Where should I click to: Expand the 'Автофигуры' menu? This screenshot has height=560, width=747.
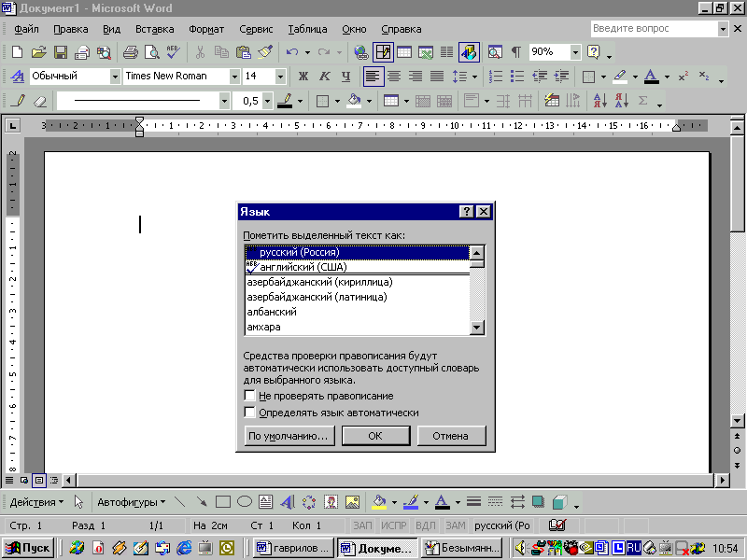point(131,502)
